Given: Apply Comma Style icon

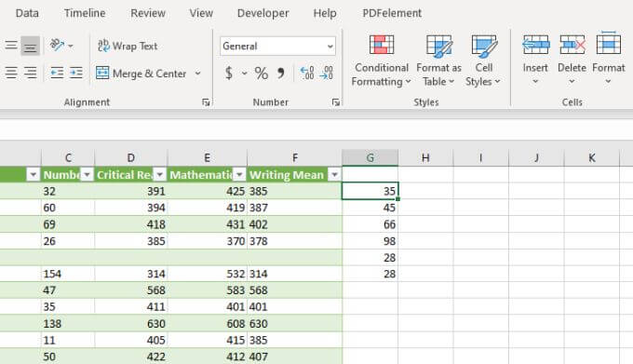Looking at the screenshot, I should [x=280, y=73].
